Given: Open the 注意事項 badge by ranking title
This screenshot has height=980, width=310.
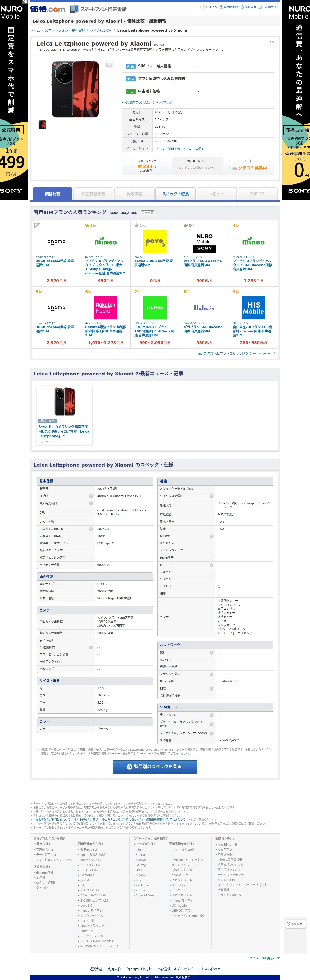Looking at the screenshot, I should pyautogui.click(x=148, y=213).
